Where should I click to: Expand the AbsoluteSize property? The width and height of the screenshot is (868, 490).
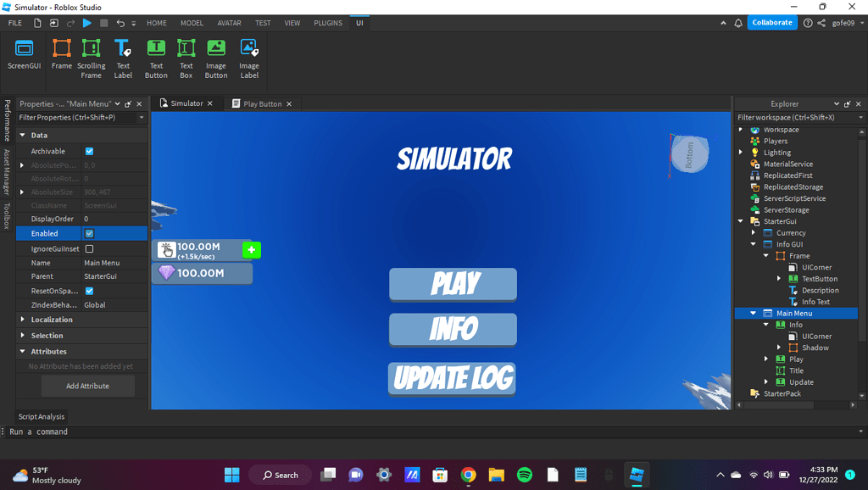coord(22,192)
